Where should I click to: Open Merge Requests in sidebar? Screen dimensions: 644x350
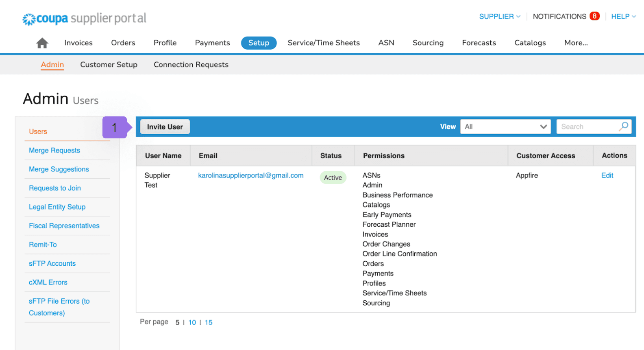pyautogui.click(x=54, y=151)
